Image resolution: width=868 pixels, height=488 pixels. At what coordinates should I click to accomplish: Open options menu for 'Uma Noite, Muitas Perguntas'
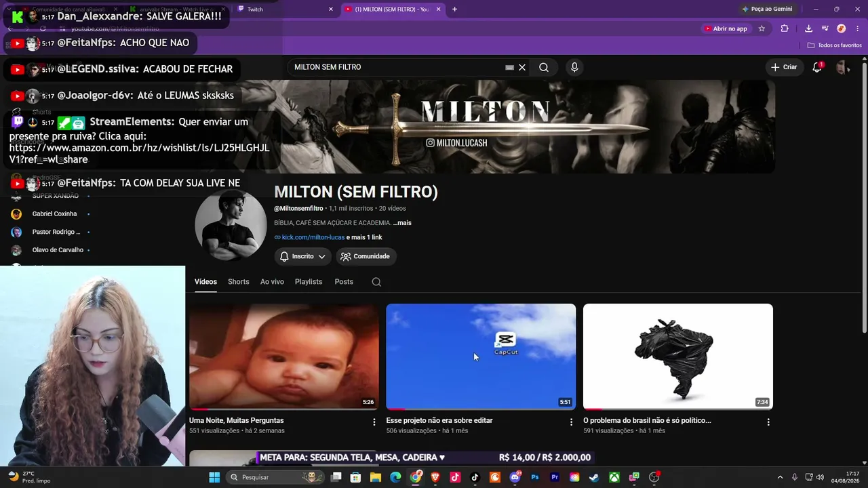374,422
